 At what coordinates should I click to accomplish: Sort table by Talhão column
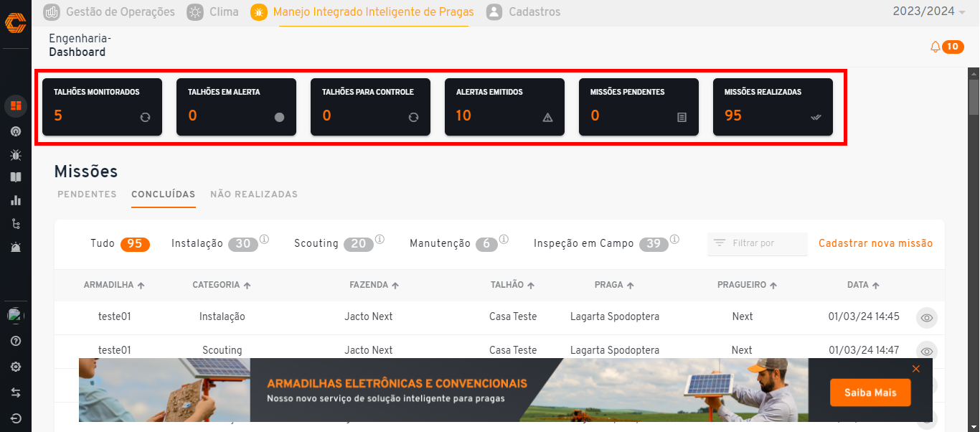[x=513, y=285]
